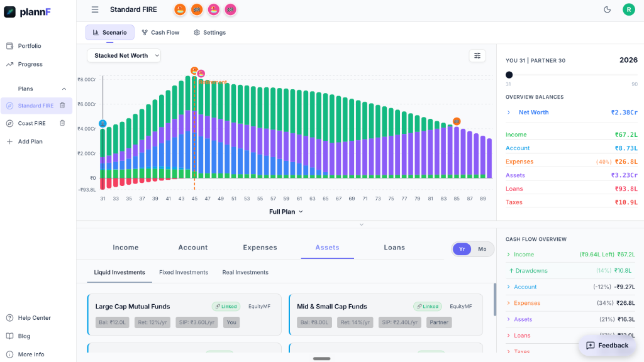Select the Coast FIRE plan
This screenshot has height=362, width=644.
(x=31, y=123)
